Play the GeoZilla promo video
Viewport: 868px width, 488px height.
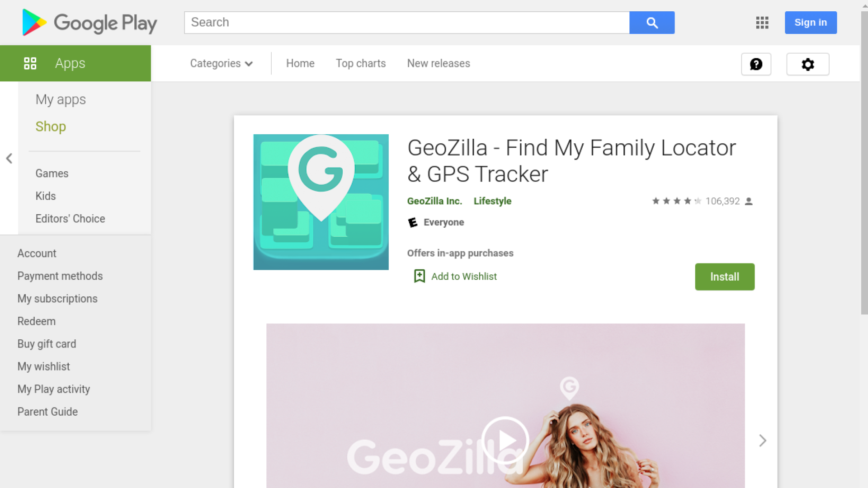pos(505,440)
